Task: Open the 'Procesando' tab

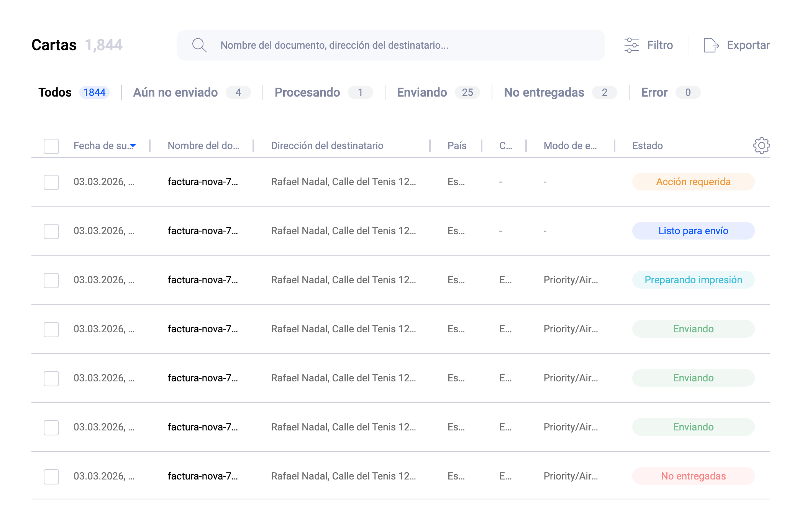Action: tap(307, 92)
